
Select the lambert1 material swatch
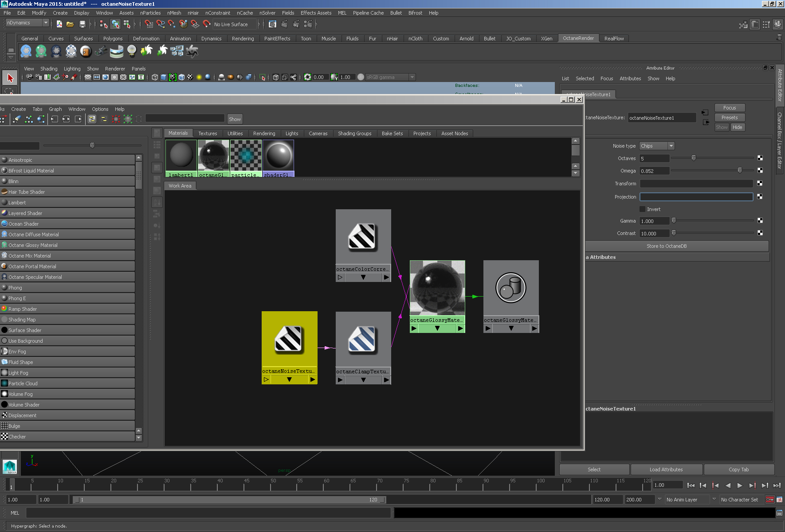[x=181, y=158]
